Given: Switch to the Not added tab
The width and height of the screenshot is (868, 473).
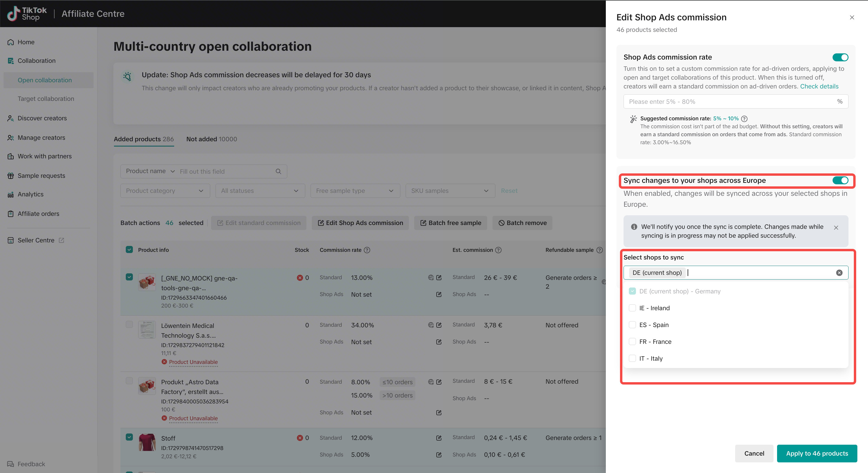Looking at the screenshot, I should tap(212, 139).
